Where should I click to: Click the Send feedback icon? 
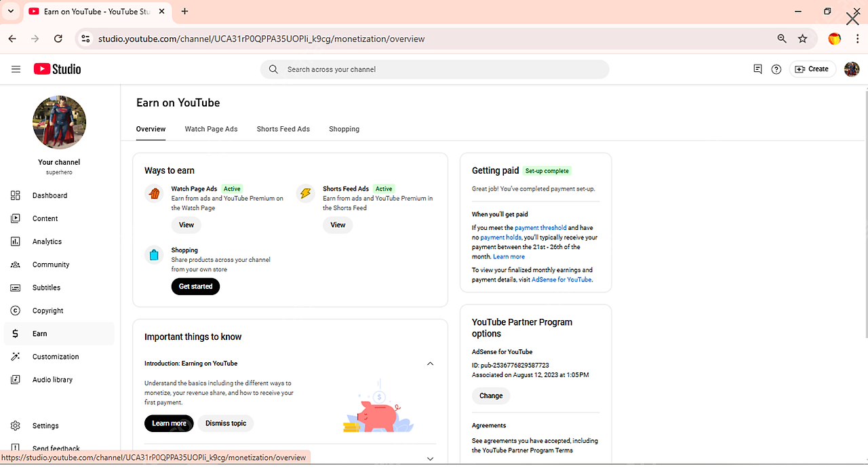click(16, 448)
